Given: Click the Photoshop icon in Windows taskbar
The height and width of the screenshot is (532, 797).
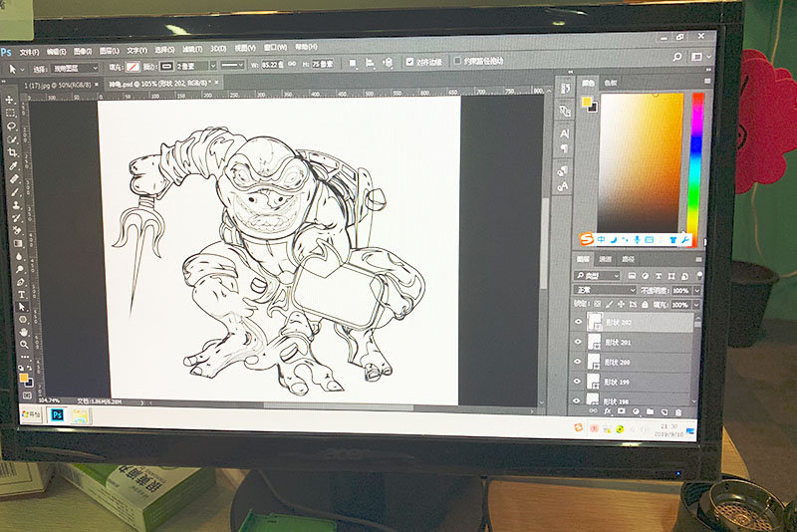Looking at the screenshot, I should (58, 412).
